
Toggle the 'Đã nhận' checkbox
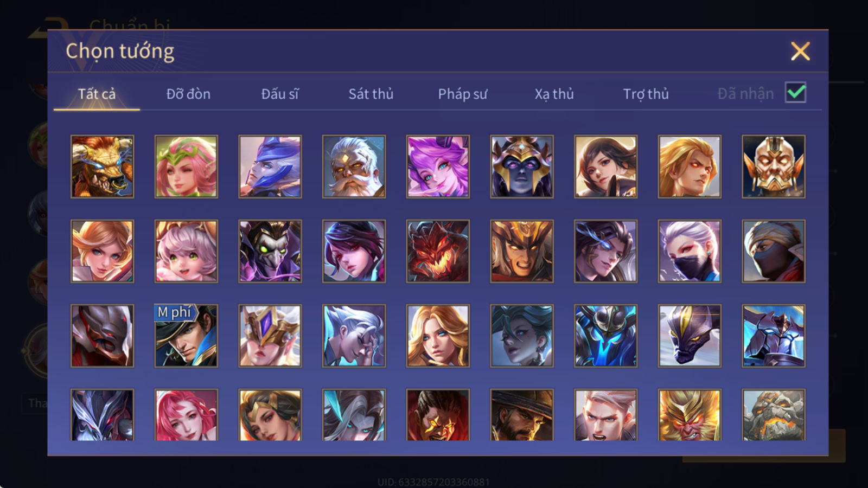tap(795, 93)
